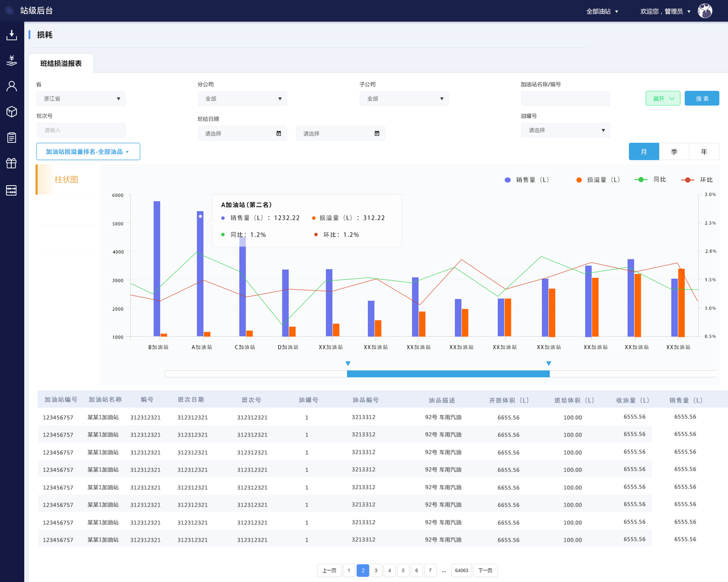Toggle 损溢量（L） legend series
728x582 pixels.
(x=598, y=180)
